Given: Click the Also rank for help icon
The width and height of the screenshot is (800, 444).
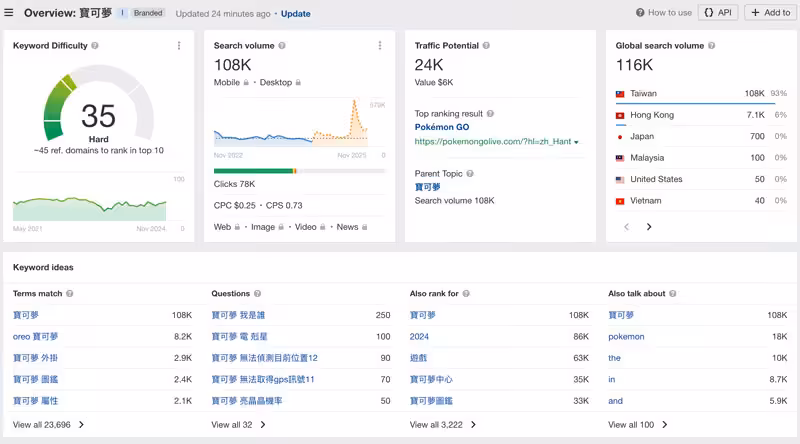Looking at the screenshot, I should click(466, 293).
